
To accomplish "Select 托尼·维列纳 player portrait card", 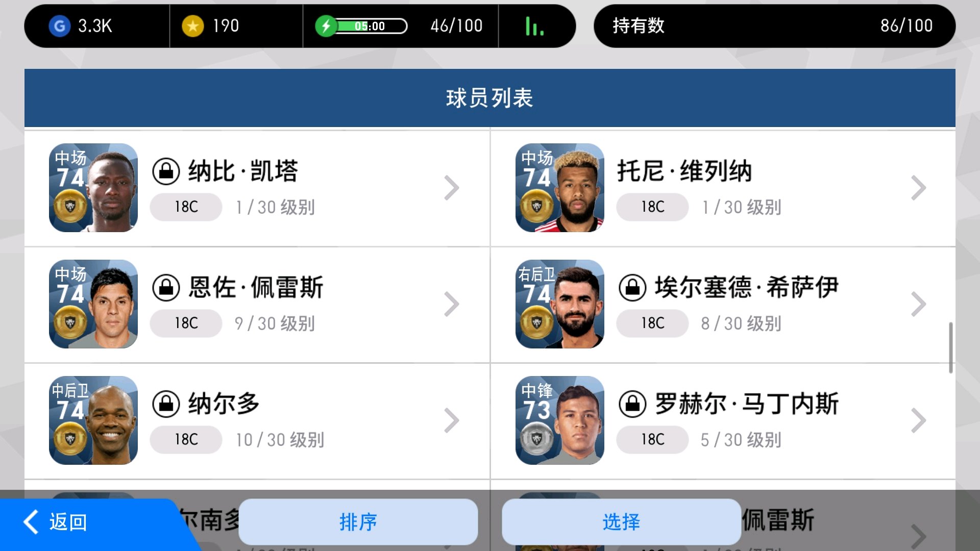I will click(x=560, y=188).
